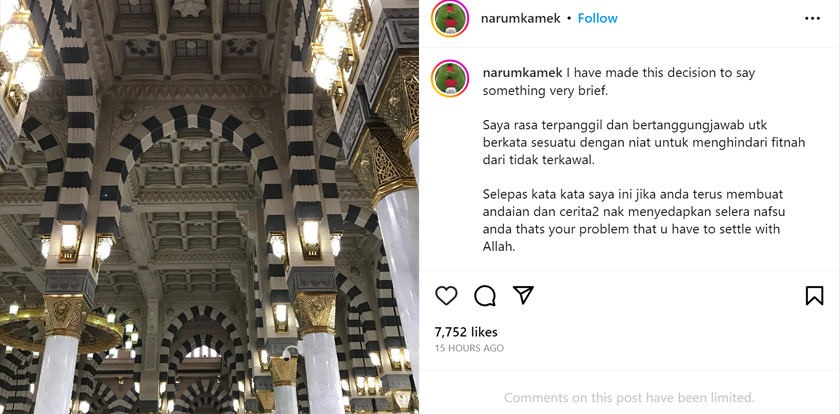Open narumkamek username in the post header
Image resolution: width=840 pixels, height=414 pixels.
point(521,18)
